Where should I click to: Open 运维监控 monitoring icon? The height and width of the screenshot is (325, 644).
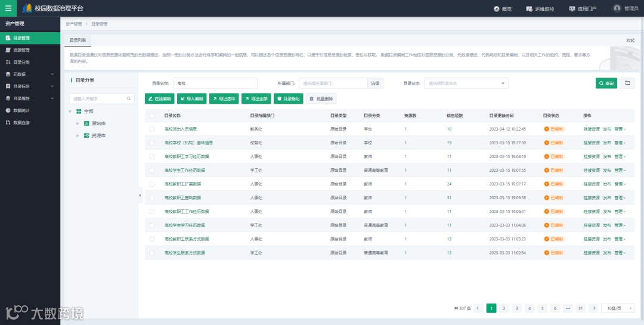pyautogui.click(x=529, y=8)
